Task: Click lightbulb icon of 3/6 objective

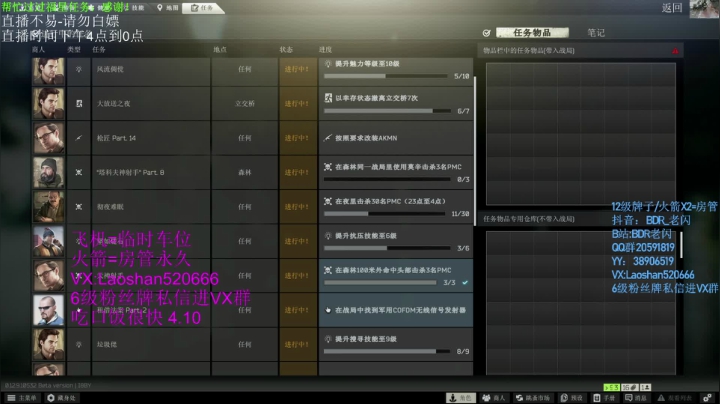Action: pyautogui.click(x=328, y=236)
